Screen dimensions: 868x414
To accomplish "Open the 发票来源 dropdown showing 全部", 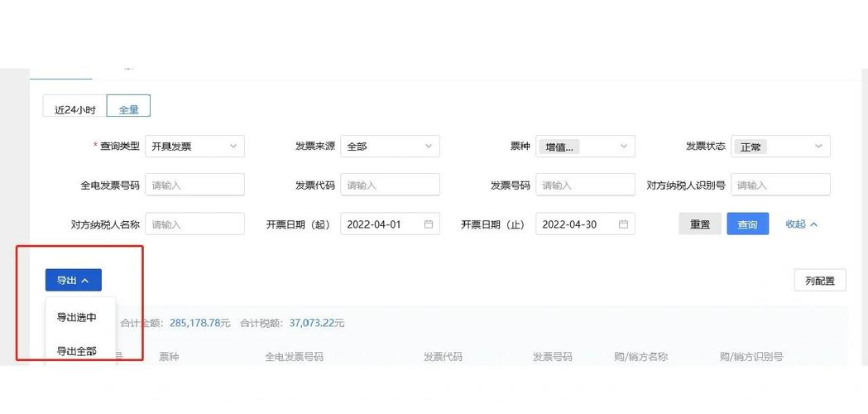I will [390, 147].
